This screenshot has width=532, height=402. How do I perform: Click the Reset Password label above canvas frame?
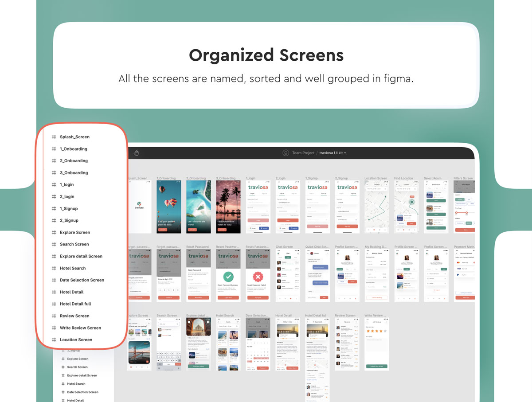point(198,247)
